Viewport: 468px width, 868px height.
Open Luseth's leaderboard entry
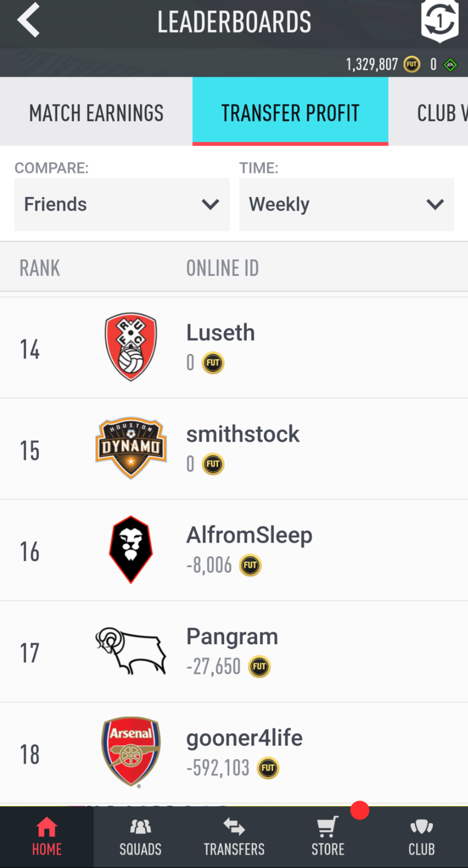234,348
